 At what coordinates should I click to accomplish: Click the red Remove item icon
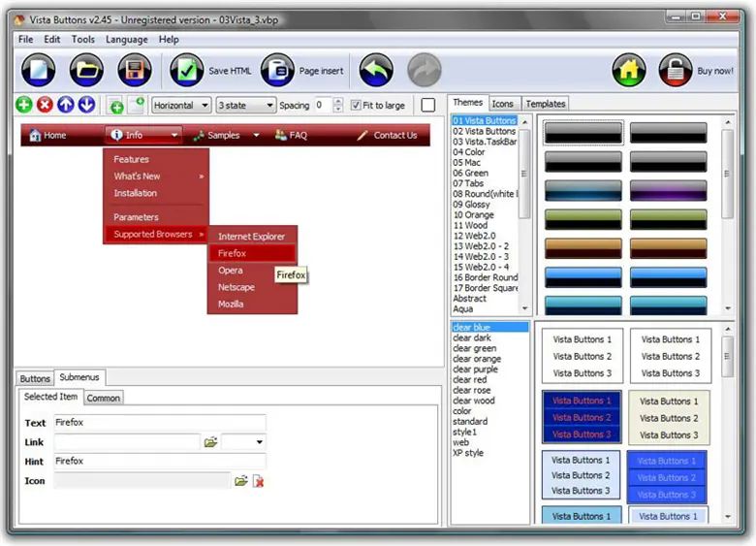[45, 105]
